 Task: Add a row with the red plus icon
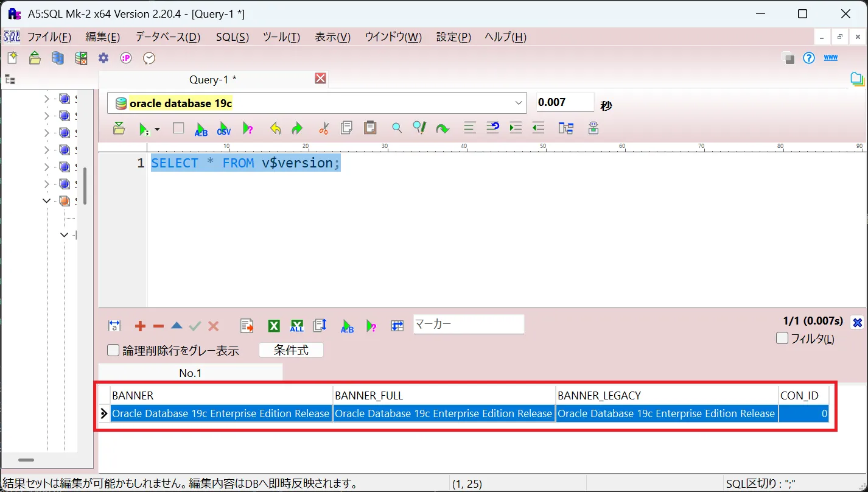click(x=140, y=326)
